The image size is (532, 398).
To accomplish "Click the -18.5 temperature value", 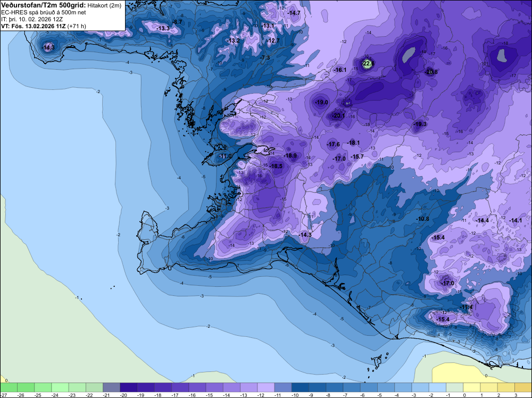I will (276, 166).
